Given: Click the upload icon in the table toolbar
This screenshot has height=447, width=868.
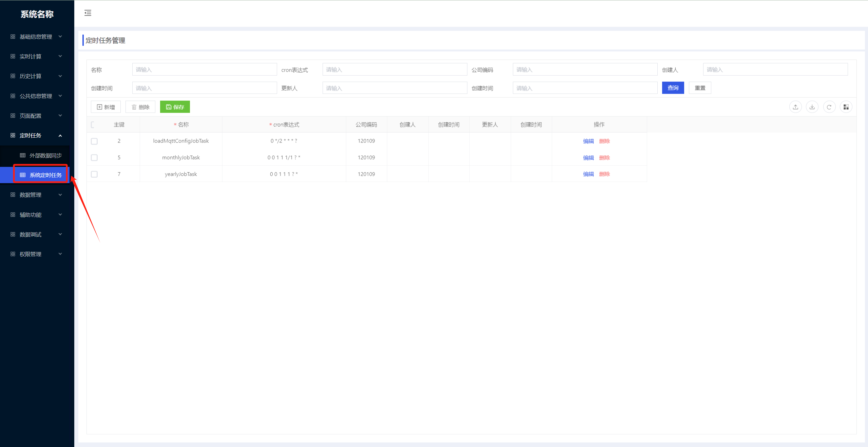Looking at the screenshot, I should [x=795, y=107].
